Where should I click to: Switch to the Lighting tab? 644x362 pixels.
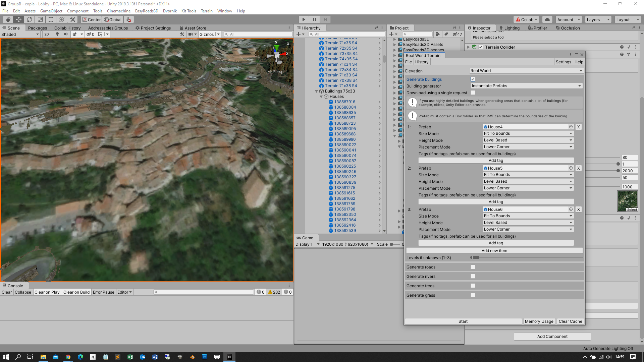[x=509, y=28]
